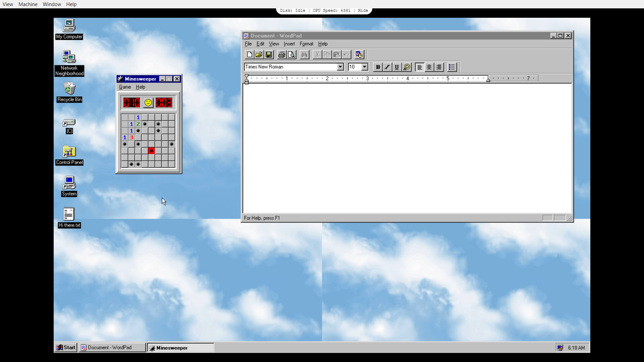Image resolution: width=644 pixels, height=362 pixels.
Task: Toggle Italic formatting
Action: [387, 67]
